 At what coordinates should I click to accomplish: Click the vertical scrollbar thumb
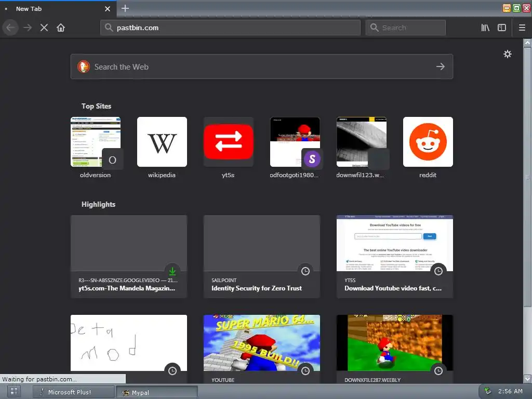click(x=527, y=177)
